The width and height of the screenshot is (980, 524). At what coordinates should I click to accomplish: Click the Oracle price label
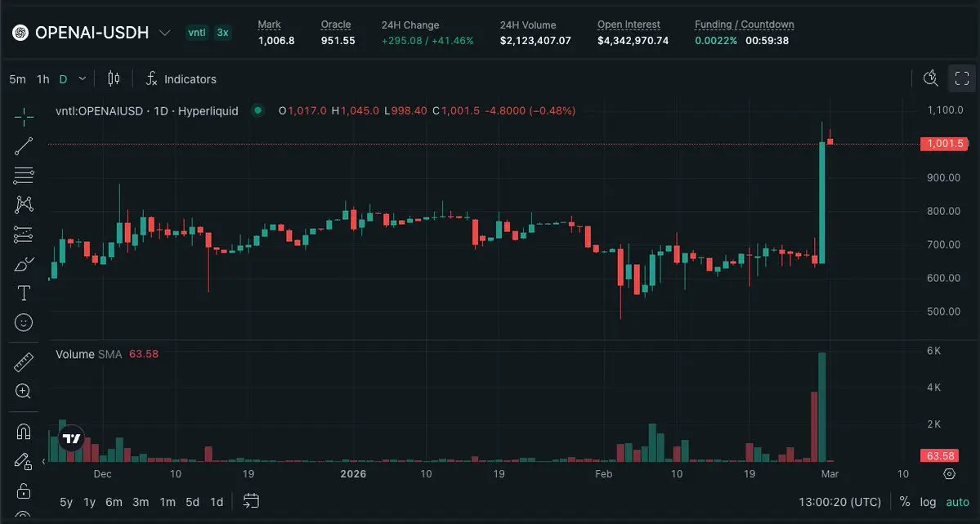click(336, 25)
